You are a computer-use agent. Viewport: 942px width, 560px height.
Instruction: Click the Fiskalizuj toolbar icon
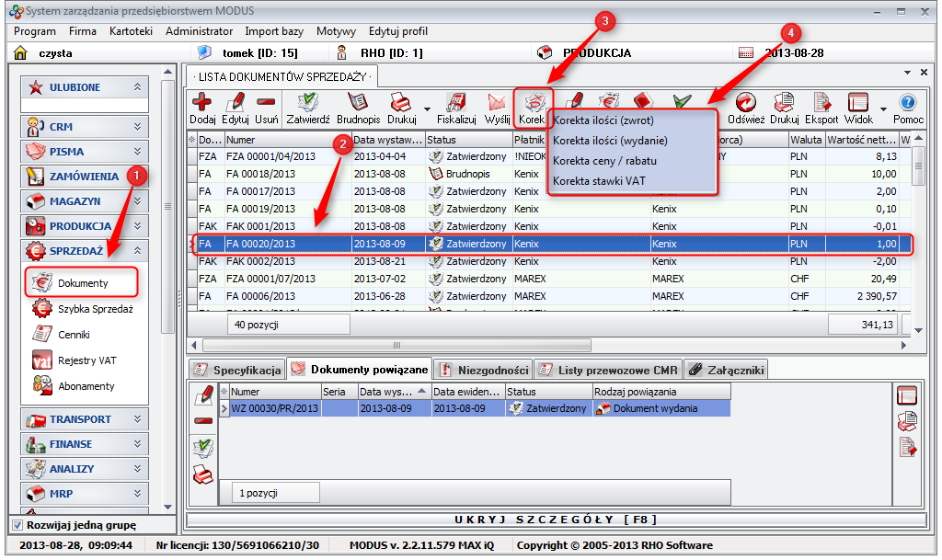coord(455,103)
